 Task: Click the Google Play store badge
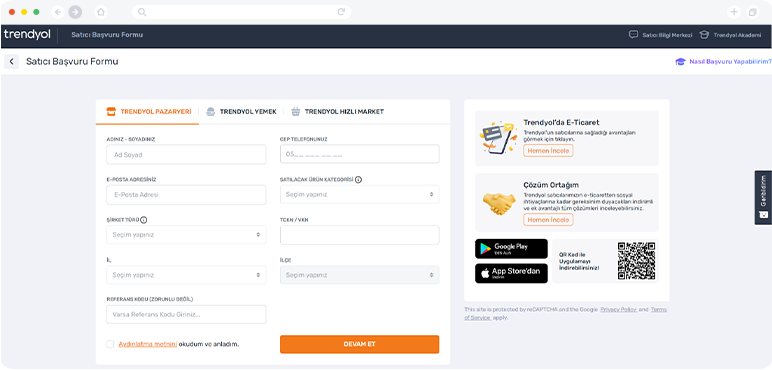(x=511, y=248)
